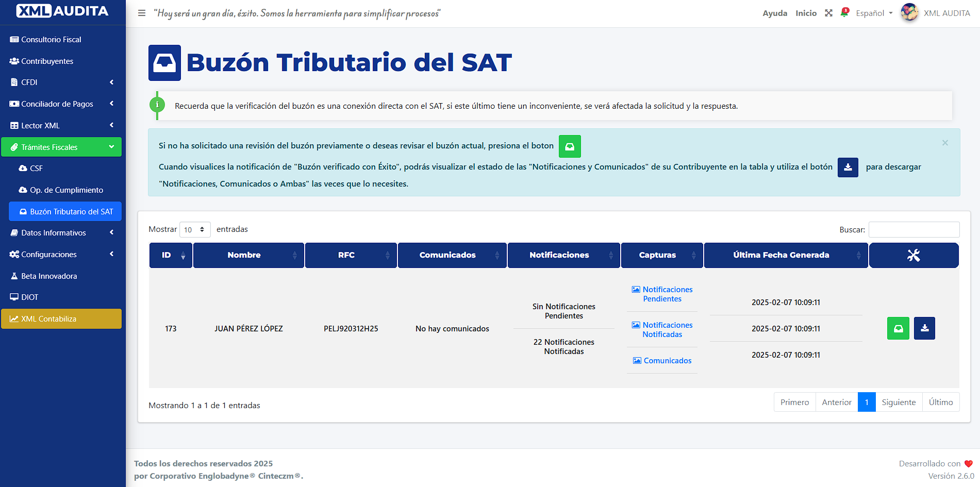The height and width of the screenshot is (487, 980).
Task: Select page 1 in pagination
Action: [x=867, y=402]
